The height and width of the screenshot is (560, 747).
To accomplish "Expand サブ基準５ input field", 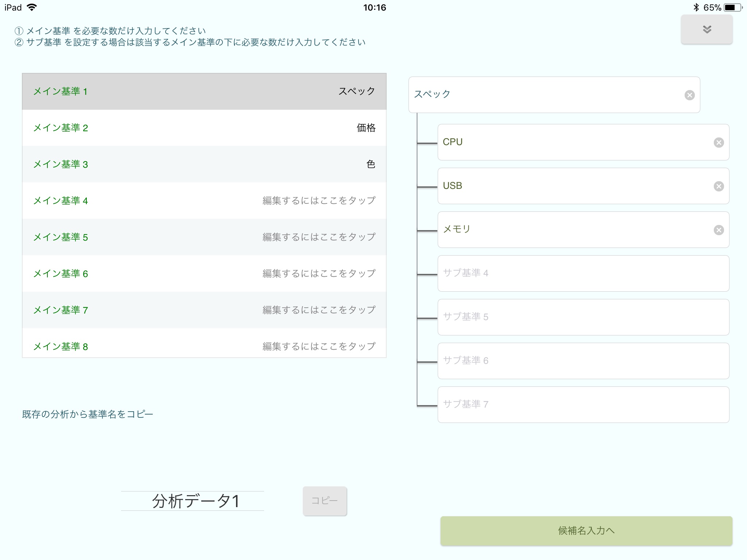I will click(582, 316).
